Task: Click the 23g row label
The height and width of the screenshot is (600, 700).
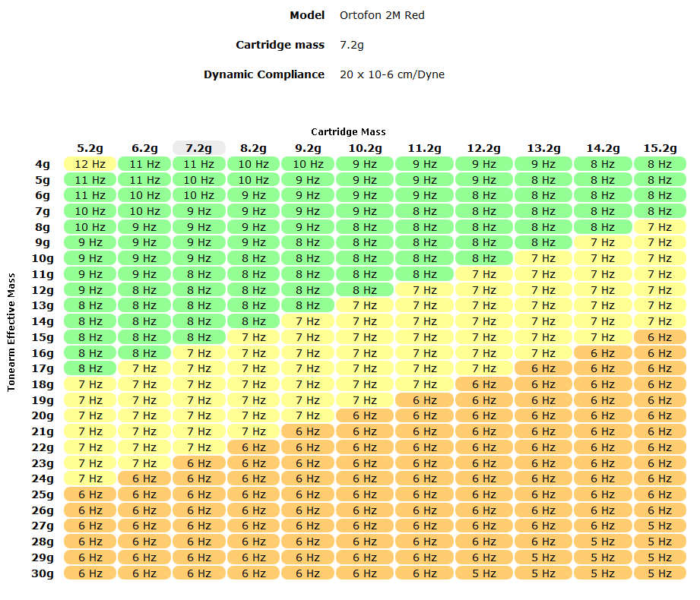Action: 43,463
